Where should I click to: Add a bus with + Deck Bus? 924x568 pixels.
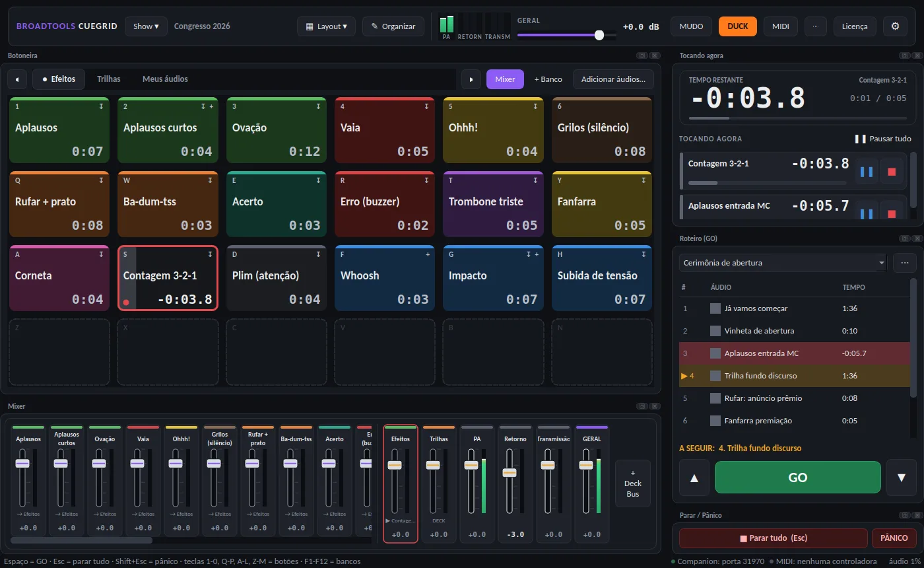(x=633, y=483)
